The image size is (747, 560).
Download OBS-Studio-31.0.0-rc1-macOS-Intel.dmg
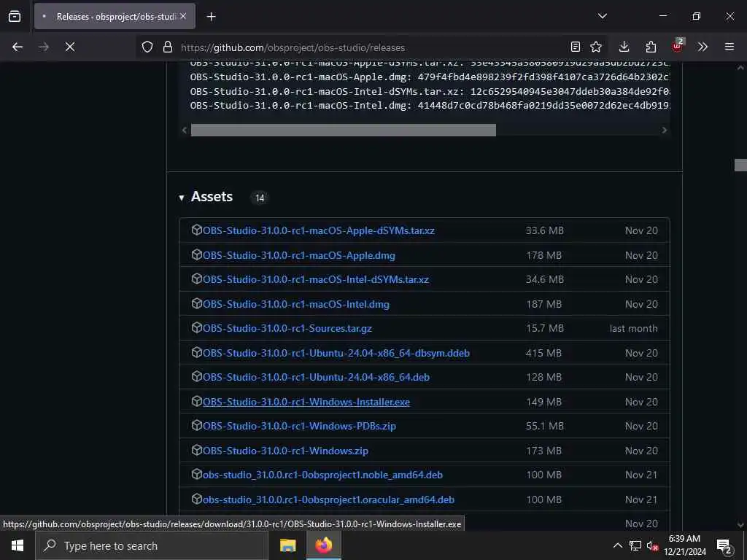(x=296, y=304)
